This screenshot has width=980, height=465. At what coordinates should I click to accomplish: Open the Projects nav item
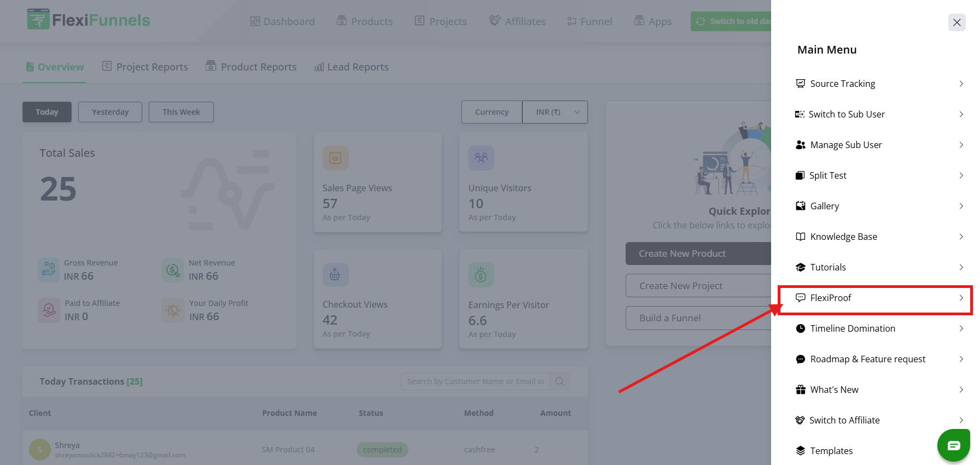click(441, 21)
